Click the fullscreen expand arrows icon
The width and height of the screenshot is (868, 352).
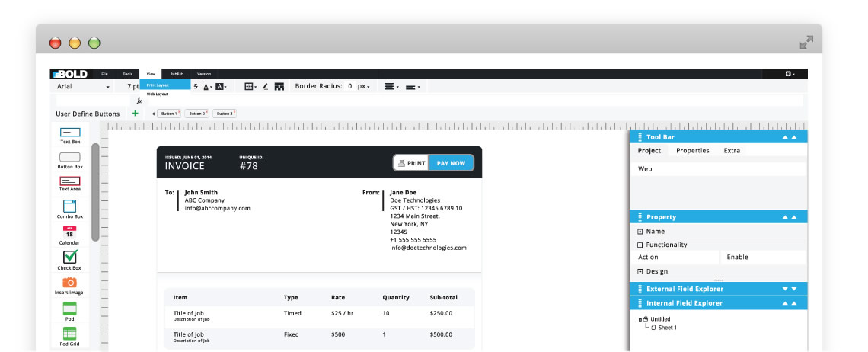pyautogui.click(x=806, y=42)
